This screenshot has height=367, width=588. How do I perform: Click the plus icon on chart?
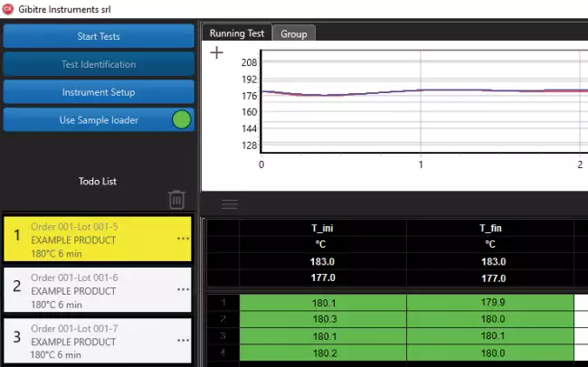(216, 52)
